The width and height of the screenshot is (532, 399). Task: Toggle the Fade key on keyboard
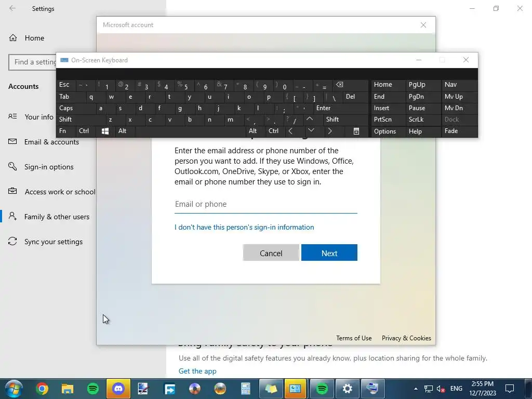coord(459,131)
